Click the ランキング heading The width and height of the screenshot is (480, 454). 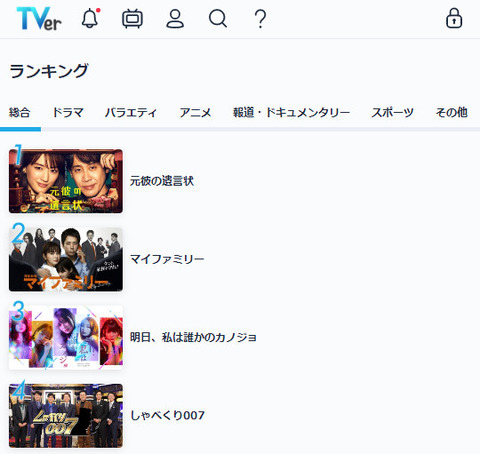click(49, 71)
